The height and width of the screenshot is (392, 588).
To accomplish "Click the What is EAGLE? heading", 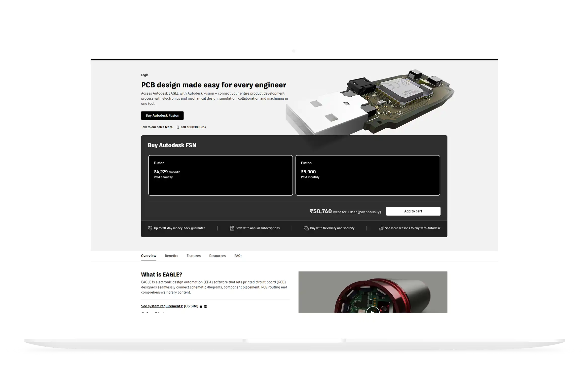I will click(162, 275).
